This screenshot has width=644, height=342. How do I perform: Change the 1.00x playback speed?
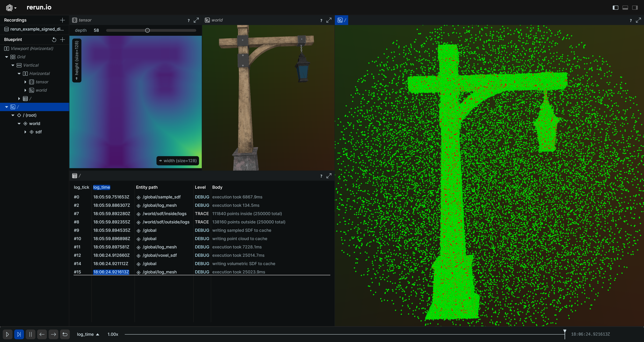[x=113, y=334]
